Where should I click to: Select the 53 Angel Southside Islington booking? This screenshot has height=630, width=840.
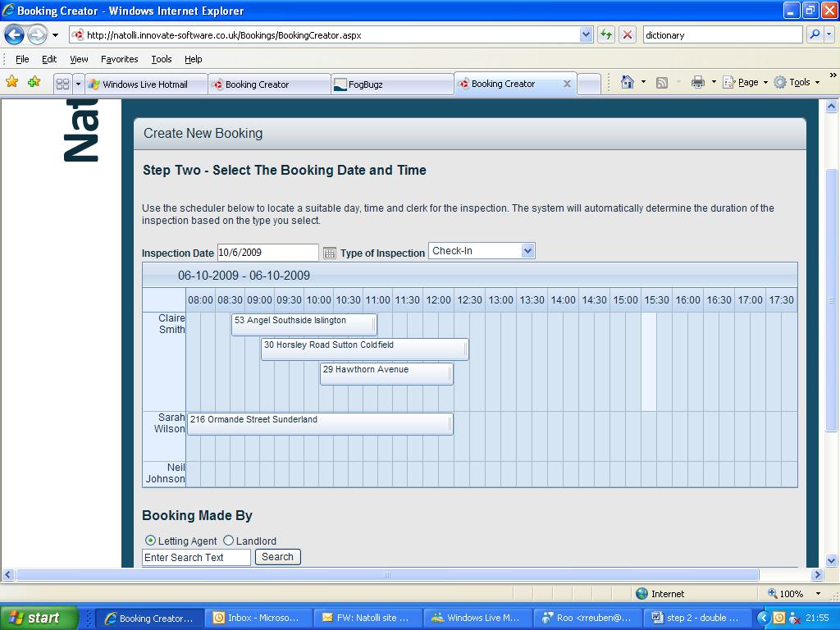click(304, 325)
